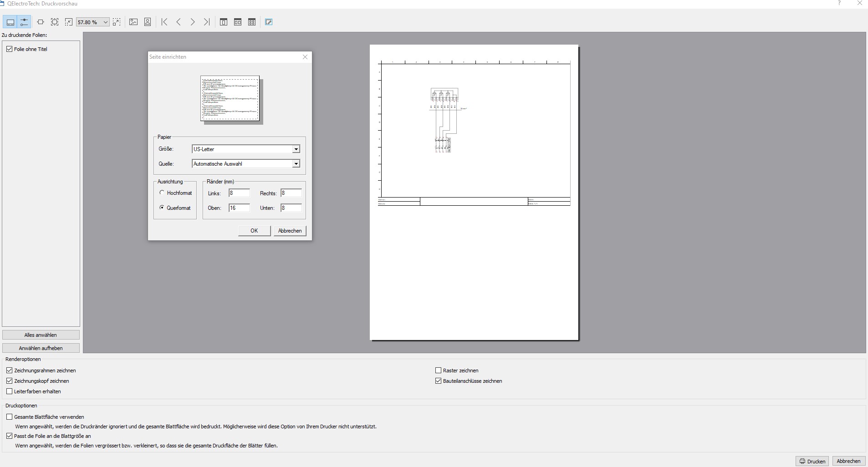
Task: Toggle the folio list panel icon
Action: coord(10,22)
